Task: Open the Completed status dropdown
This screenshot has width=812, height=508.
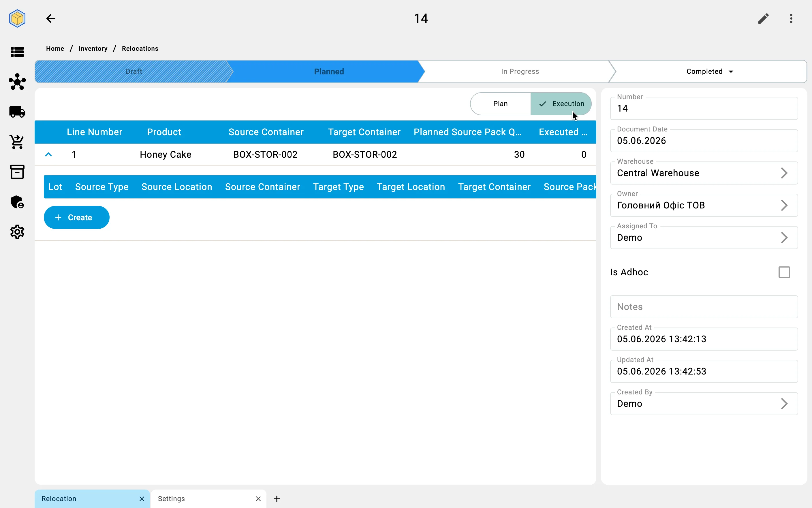Action: pyautogui.click(x=710, y=72)
